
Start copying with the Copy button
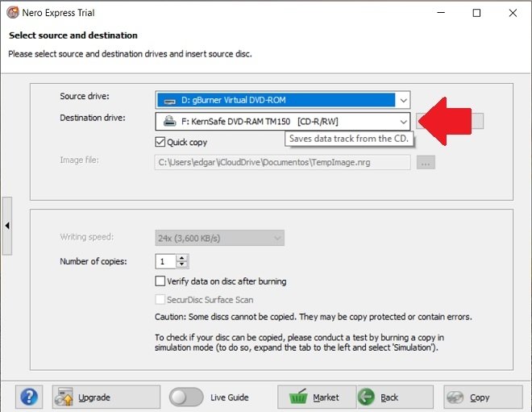click(483, 397)
